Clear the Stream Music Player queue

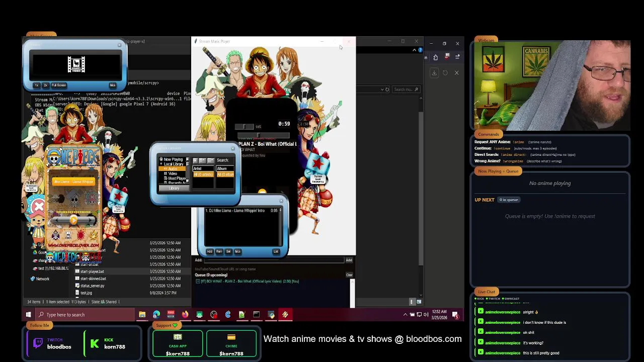349,275
